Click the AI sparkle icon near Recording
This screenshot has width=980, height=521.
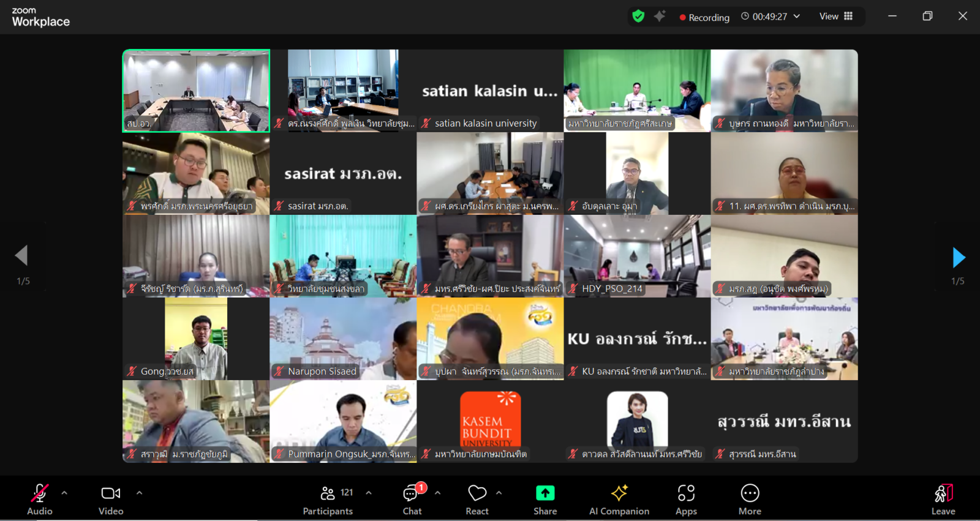click(660, 17)
